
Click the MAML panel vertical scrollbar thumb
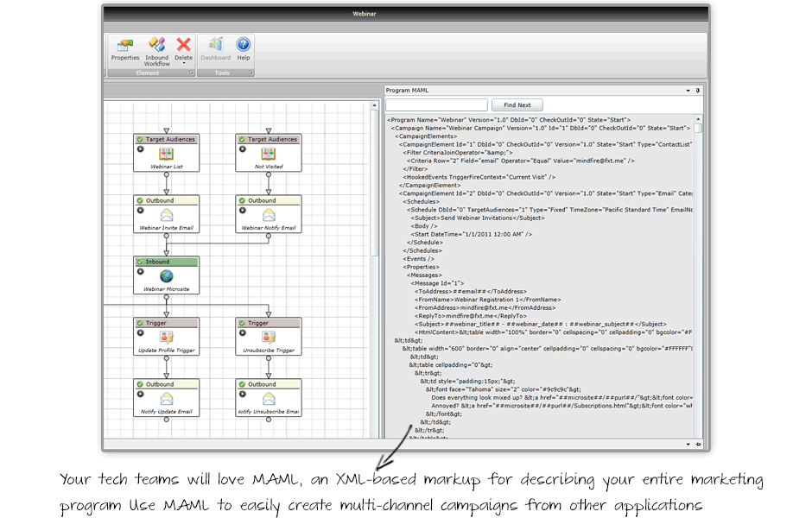698,126
